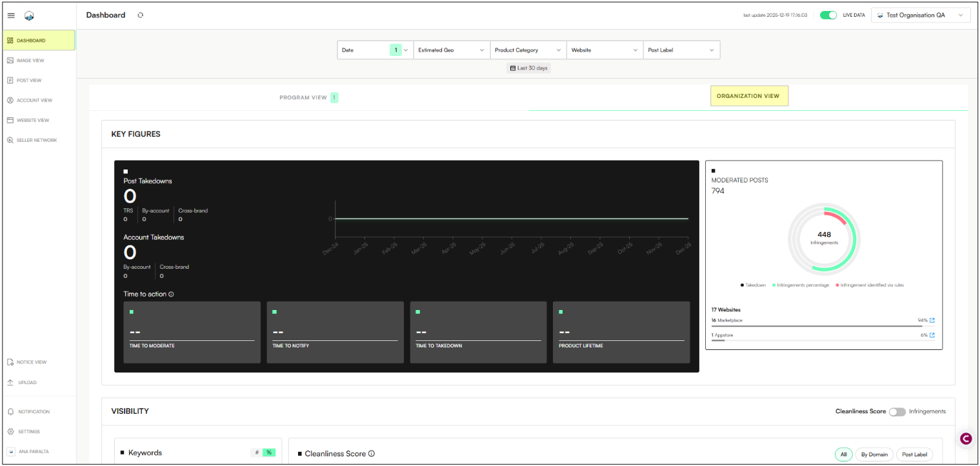980x466 pixels.
Task: Click the calendar icon in Last 30 days chip
Action: click(x=513, y=68)
